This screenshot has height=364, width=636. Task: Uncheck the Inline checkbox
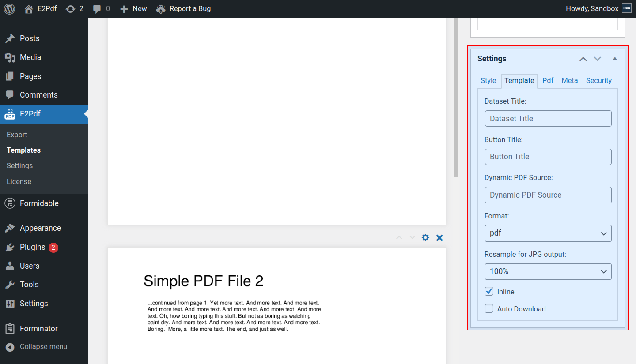click(489, 292)
